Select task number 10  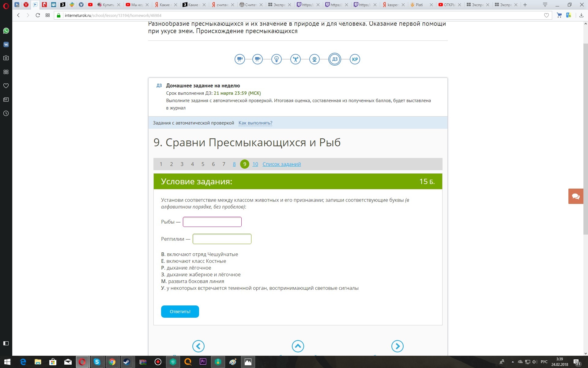(255, 164)
